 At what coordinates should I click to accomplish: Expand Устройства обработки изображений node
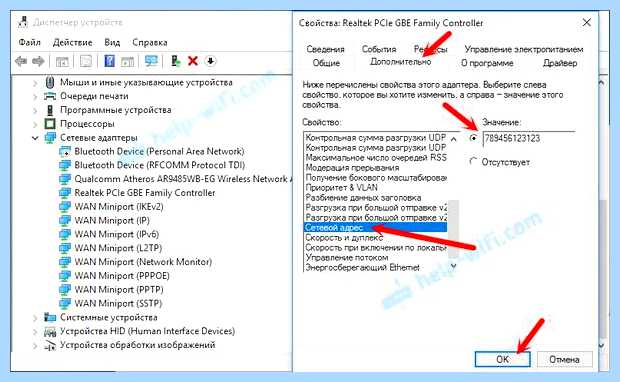(x=35, y=345)
